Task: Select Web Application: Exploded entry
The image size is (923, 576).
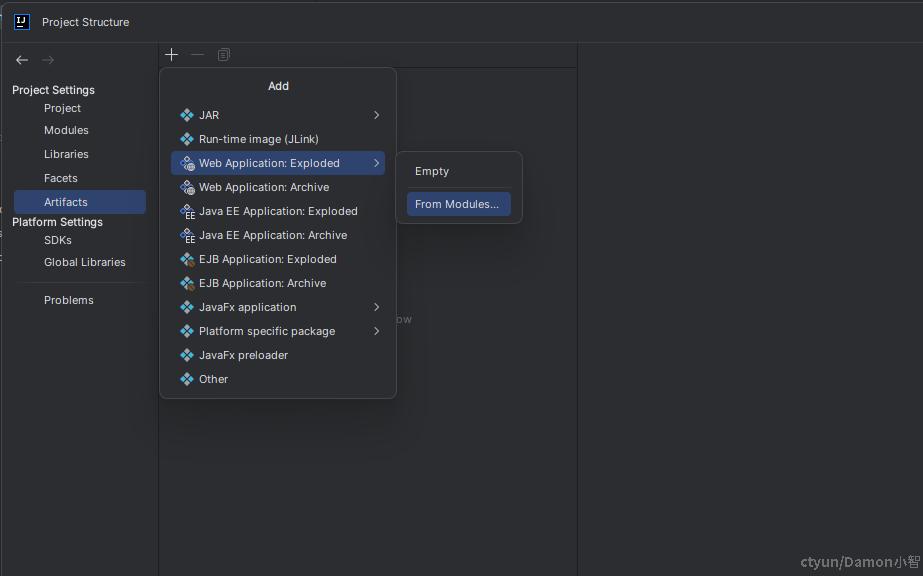Action: click(278, 163)
